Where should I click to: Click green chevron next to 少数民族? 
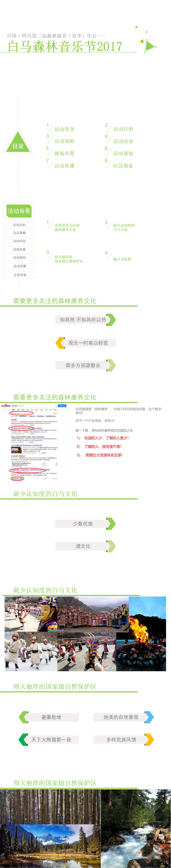(111, 523)
